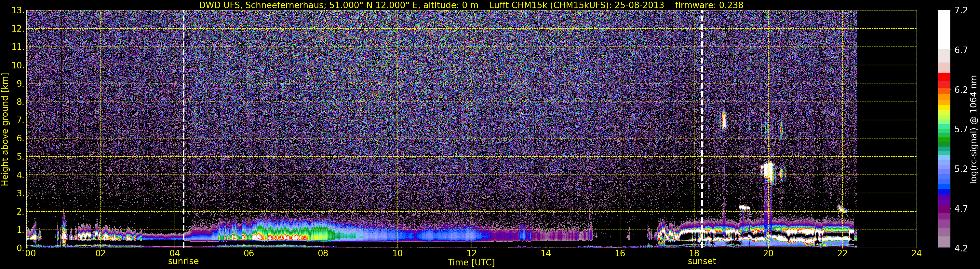This screenshot has width=980, height=269.
Task: Click the time axis tick "16"
Action: click(x=620, y=254)
